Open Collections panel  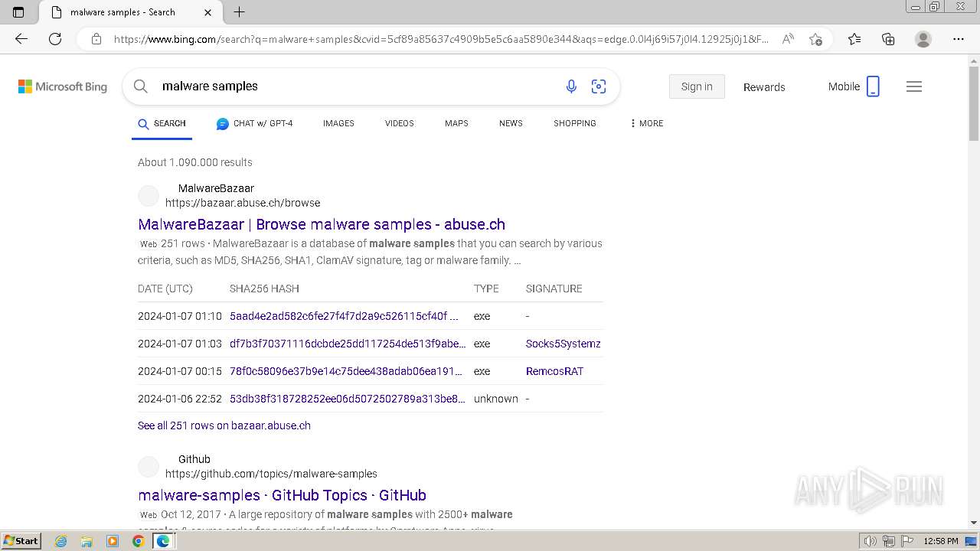coord(888,39)
